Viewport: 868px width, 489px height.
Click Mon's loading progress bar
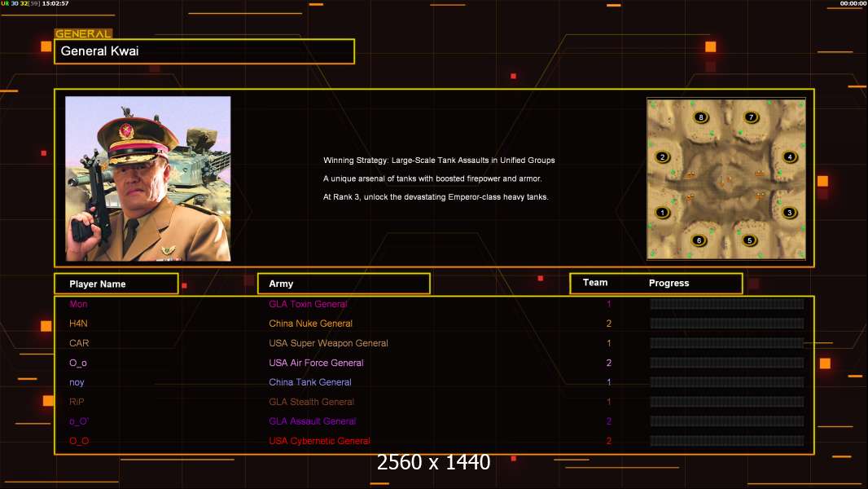[x=727, y=303]
